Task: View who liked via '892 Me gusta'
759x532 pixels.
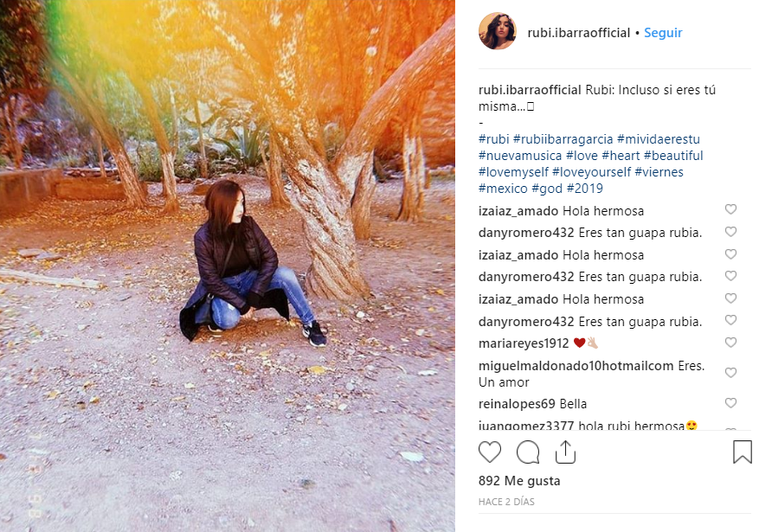Action: [519, 481]
